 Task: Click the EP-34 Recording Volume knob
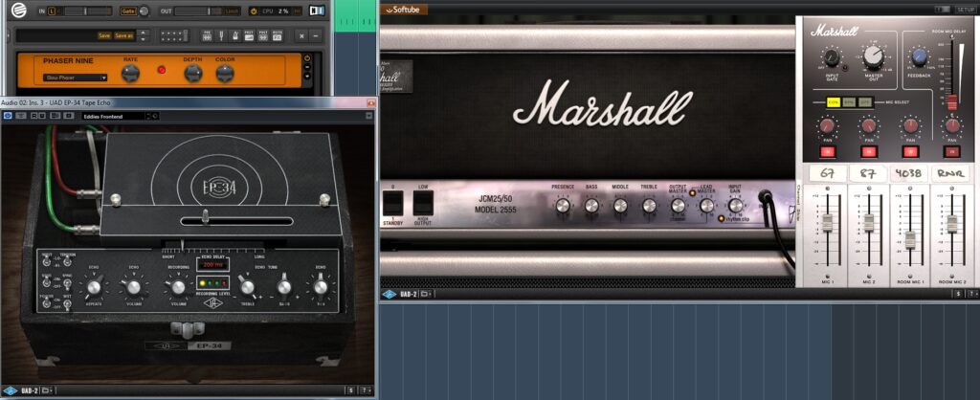[177, 287]
